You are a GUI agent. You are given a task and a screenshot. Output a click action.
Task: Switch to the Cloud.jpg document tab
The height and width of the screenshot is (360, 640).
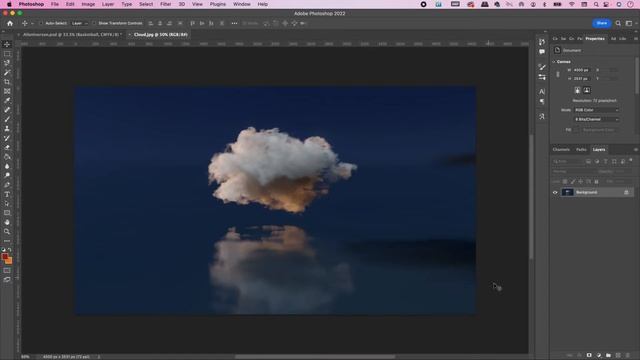click(160, 35)
